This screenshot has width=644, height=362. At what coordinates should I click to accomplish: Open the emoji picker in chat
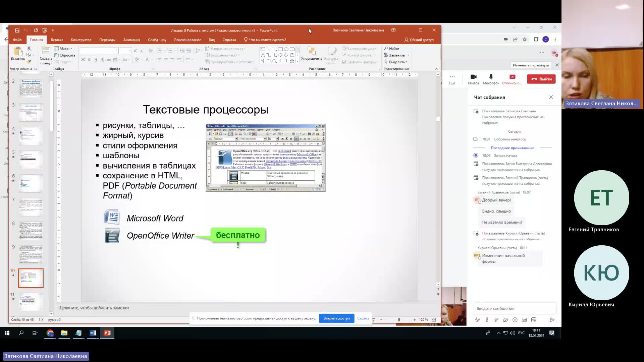pos(515,320)
